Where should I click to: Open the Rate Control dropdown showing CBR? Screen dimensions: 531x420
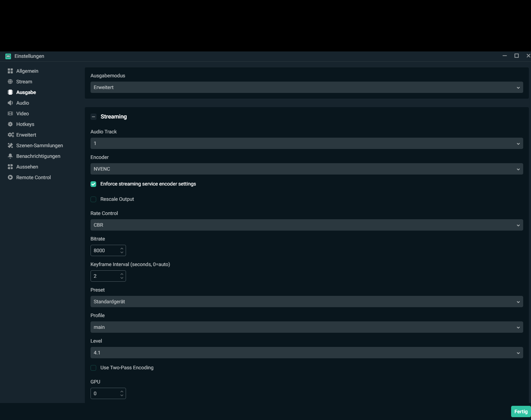tap(306, 225)
